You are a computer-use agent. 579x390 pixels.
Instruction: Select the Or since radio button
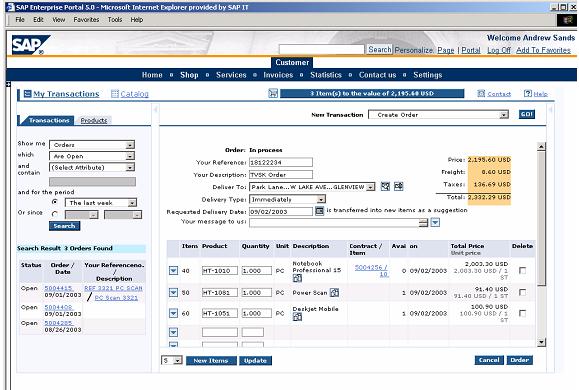[55, 213]
